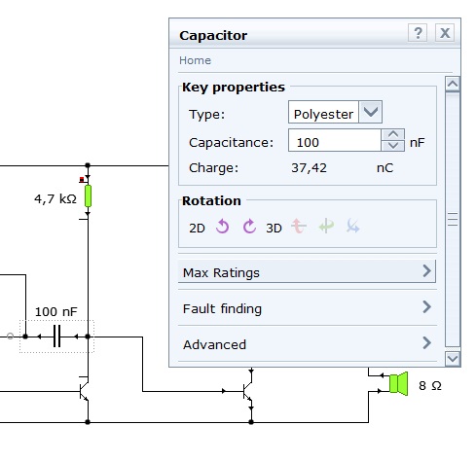Expand the Advanced section

pos(307,343)
